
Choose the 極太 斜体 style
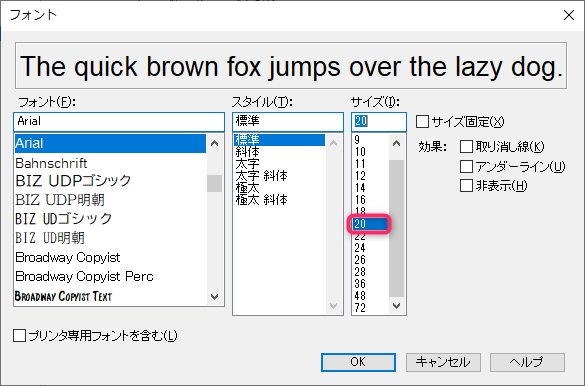pos(279,200)
